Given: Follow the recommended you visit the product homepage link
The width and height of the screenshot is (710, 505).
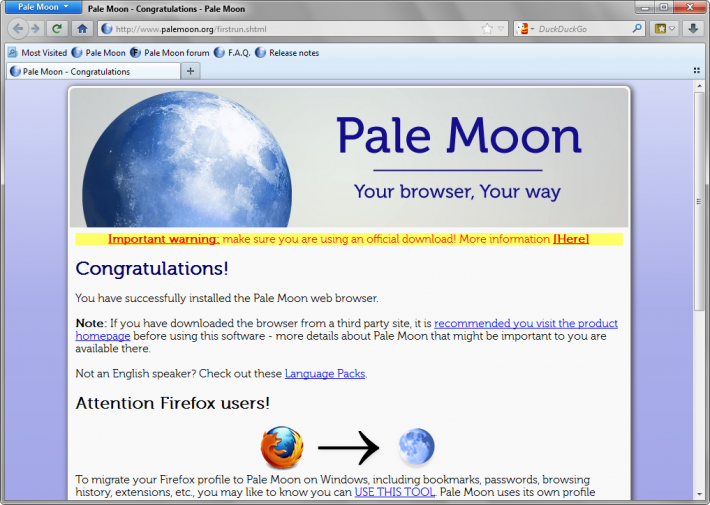Looking at the screenshot, I should (526, 323).
